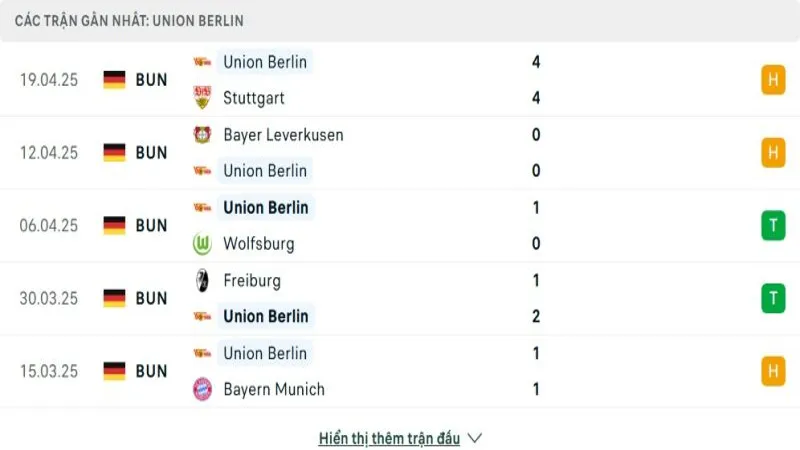
Task: Select the Wolfsburg team name
Action: tap(259, 244)
